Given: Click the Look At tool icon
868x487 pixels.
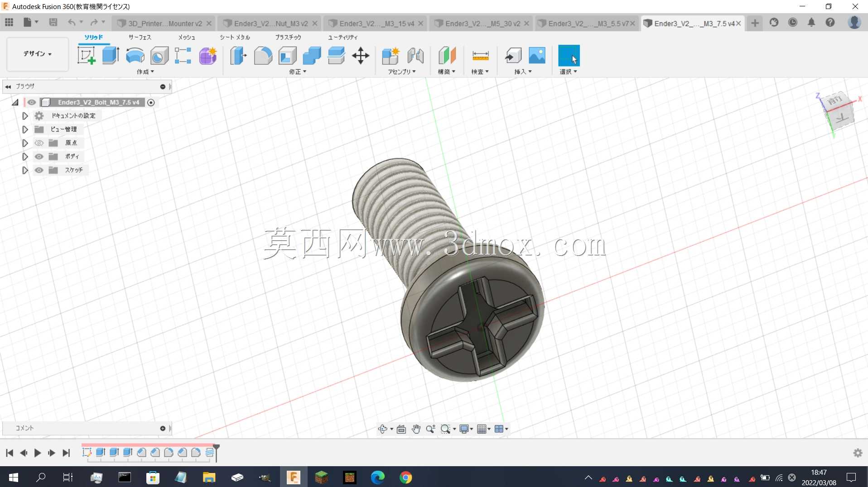Looking at the screenshot, I should [x=401, y=429].
